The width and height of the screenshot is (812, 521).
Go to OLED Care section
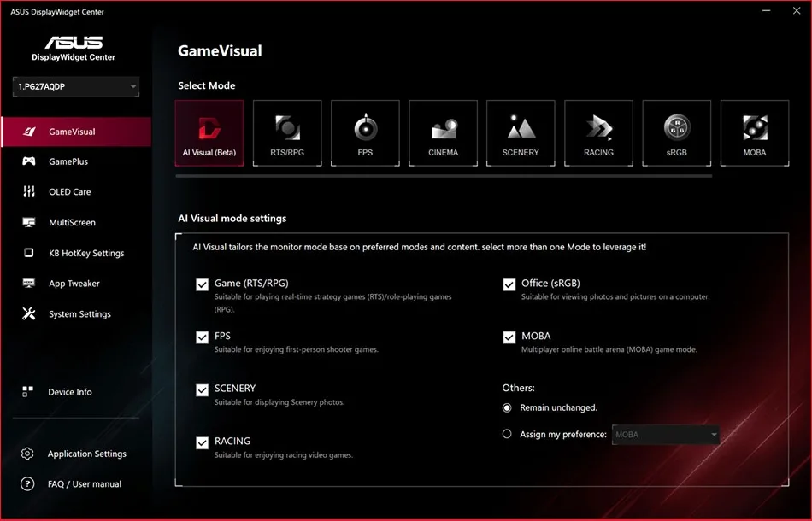pos(70,192)
